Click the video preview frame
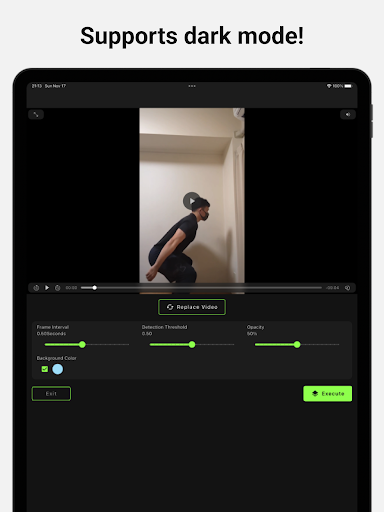Image resolution: width=384 pixels, height=512 pixels. click(x=192, y=201)
